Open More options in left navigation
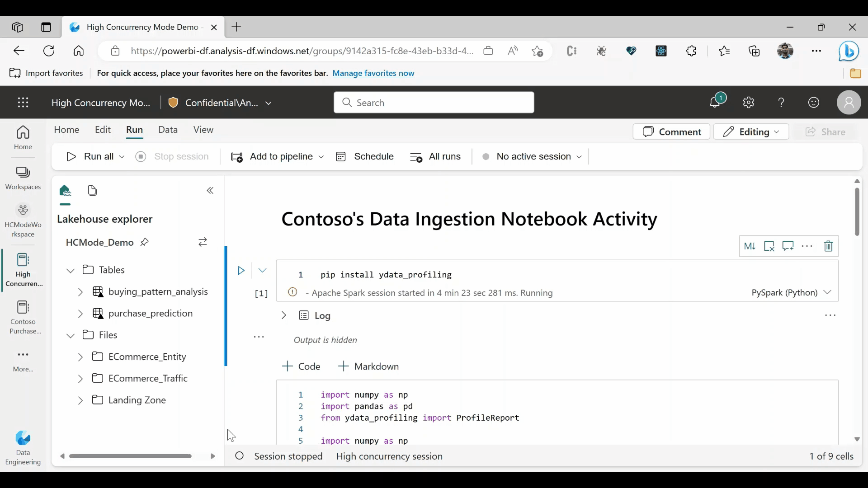Screen dimensions: 868x488 [23, 361]
